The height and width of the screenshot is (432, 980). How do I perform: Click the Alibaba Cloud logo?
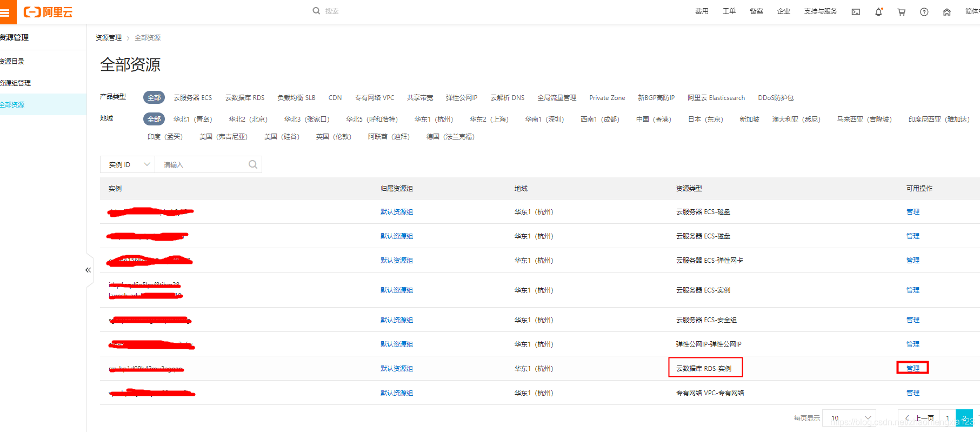pyautogui.click(x=48, y=12)
